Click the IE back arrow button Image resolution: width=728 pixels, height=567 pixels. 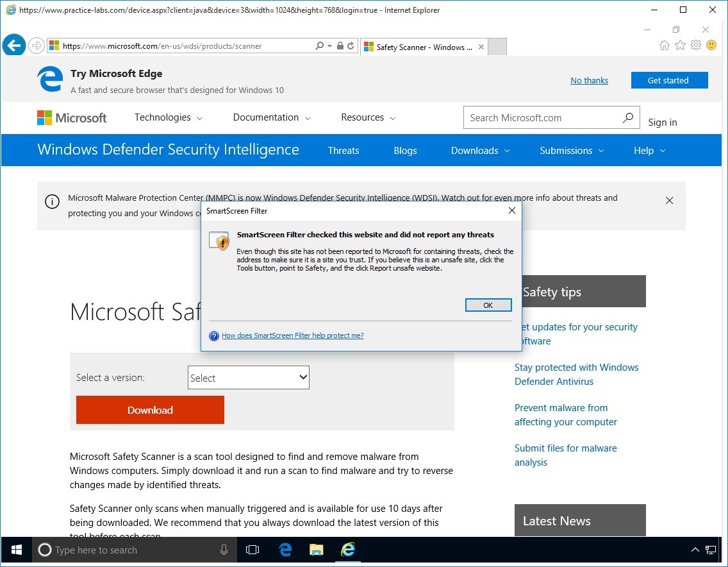pyautogui.click(x=13, y=46)
